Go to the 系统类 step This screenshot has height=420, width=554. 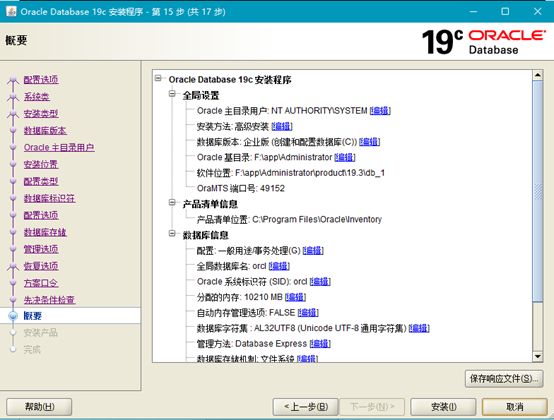pyautogui.click(x=37, y=97)
